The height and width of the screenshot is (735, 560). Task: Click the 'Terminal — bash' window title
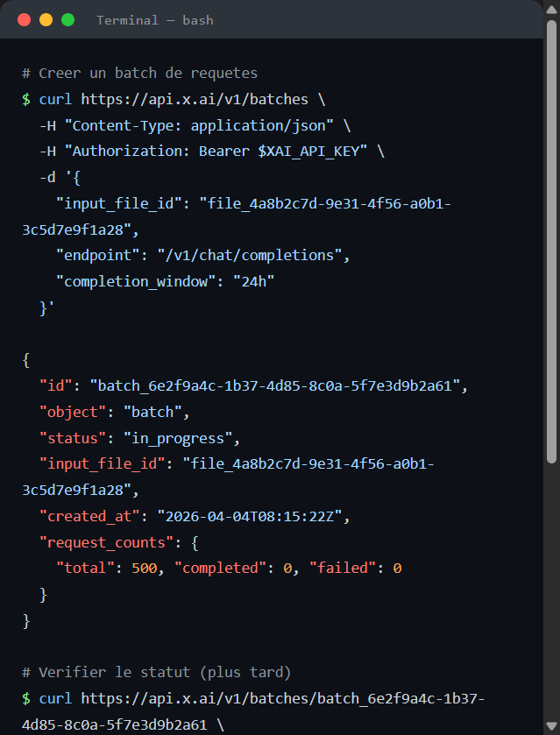click(155, 20)
